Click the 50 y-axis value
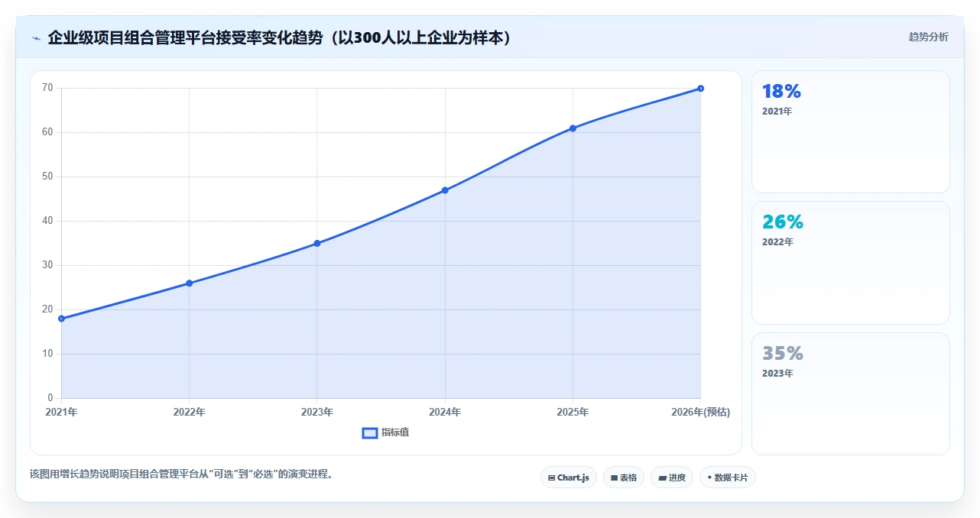This screenshot has height=518, width=980. (x=47, y=176)
